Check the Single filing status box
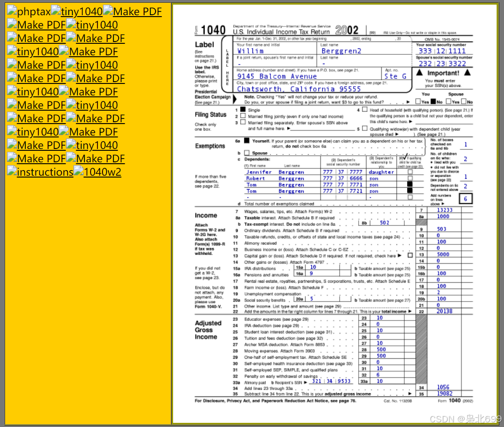 (243, 109)
